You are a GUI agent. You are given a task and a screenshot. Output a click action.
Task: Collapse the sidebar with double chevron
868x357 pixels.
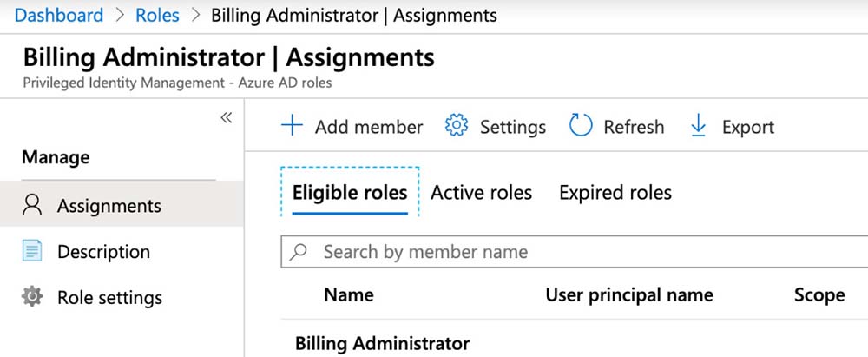click(226, 117)
